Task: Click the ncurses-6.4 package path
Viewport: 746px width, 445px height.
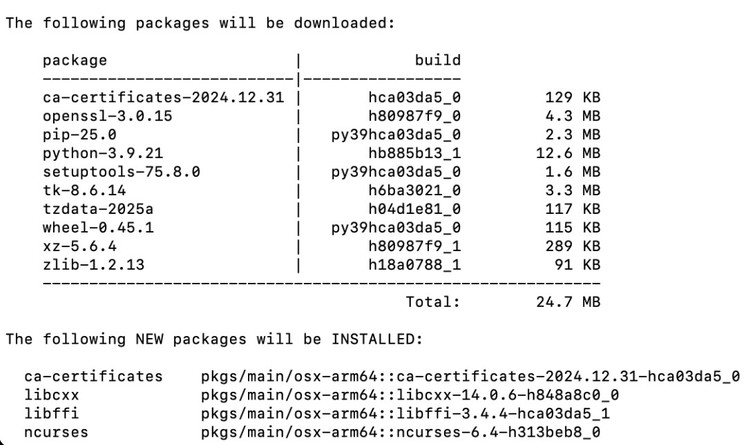Action: [401, 432]
